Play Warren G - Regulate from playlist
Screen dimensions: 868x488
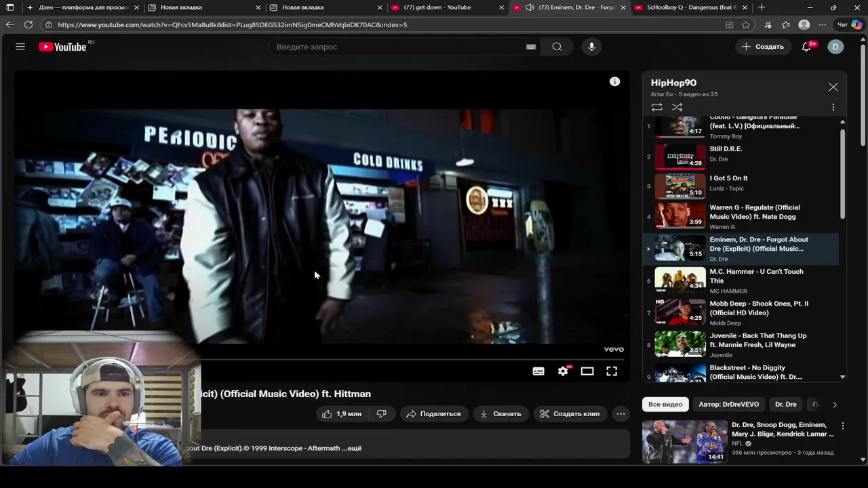(x=741, y=217)
